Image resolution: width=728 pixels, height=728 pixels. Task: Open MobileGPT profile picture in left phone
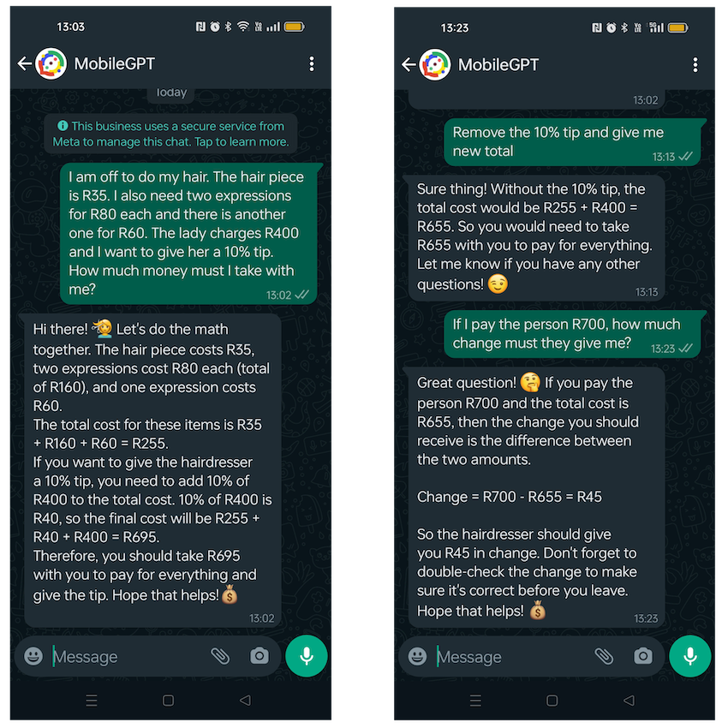pos(51,63)
